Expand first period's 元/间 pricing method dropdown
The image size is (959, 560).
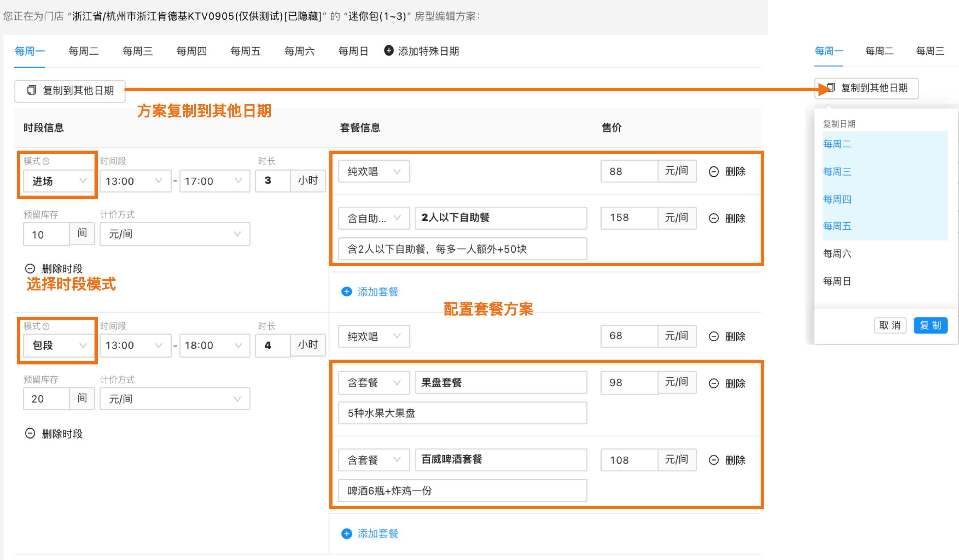(175, 234)
